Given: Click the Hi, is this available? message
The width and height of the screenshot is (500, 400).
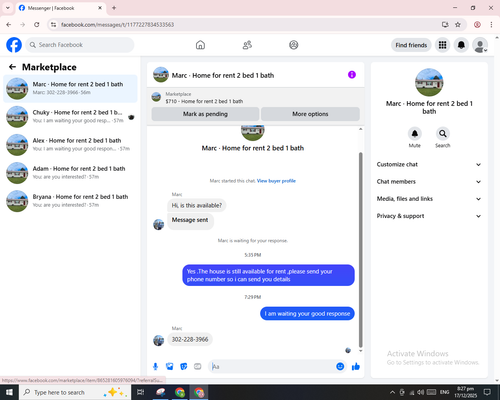Looking at the screenshot, I should coord(197,205).
